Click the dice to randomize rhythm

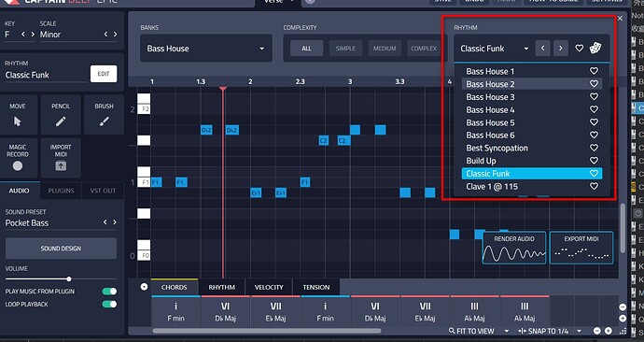tap(595, 48)
